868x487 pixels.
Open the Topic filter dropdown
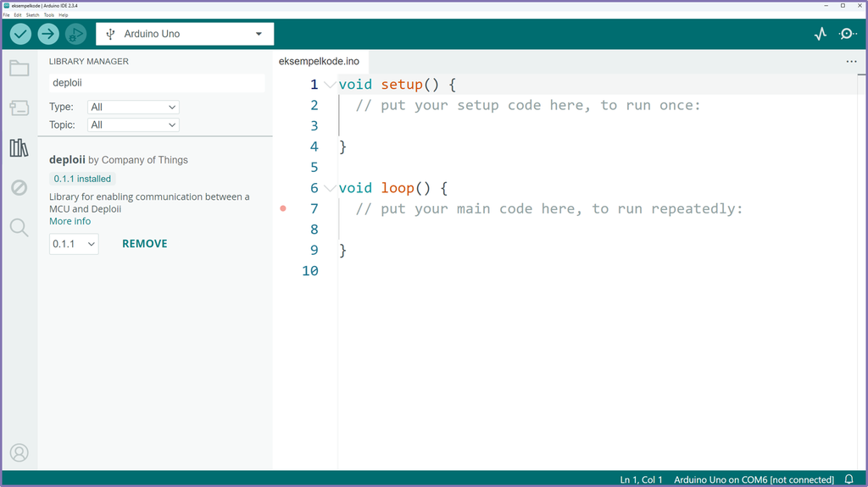pyautogui.click(x=133, y=125)
